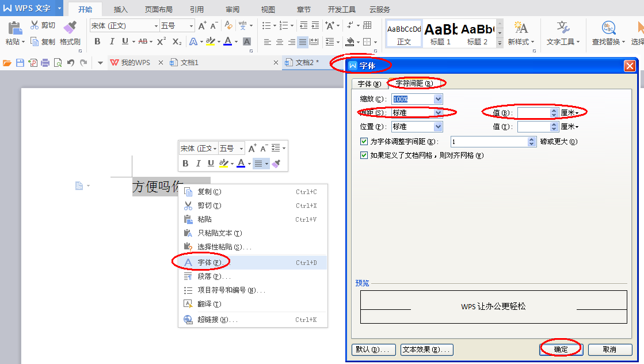Toggle the align to document grid (对齐网格) checkbox
This screenshot has height=364, width=644.
[364, 156]
